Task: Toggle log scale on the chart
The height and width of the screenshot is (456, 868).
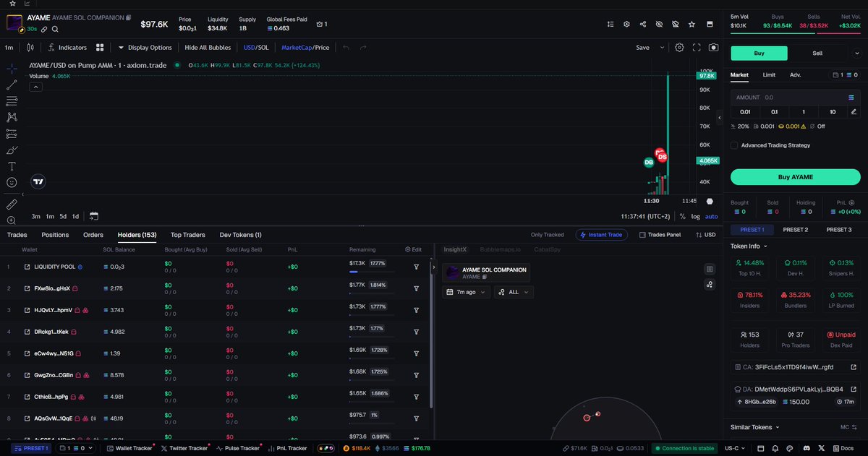Action: [695, 216]
